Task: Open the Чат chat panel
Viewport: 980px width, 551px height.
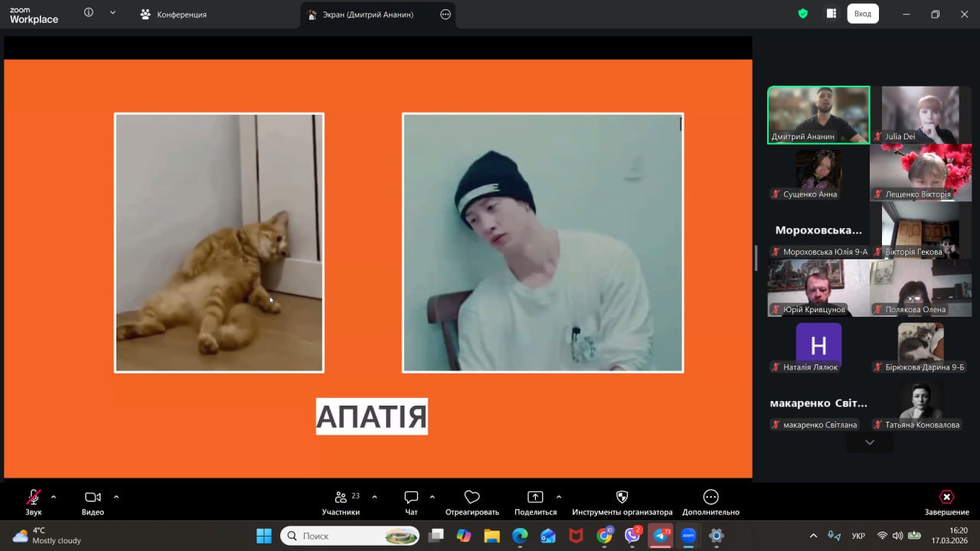Action: pyautogui.click(x=411, y=498)
